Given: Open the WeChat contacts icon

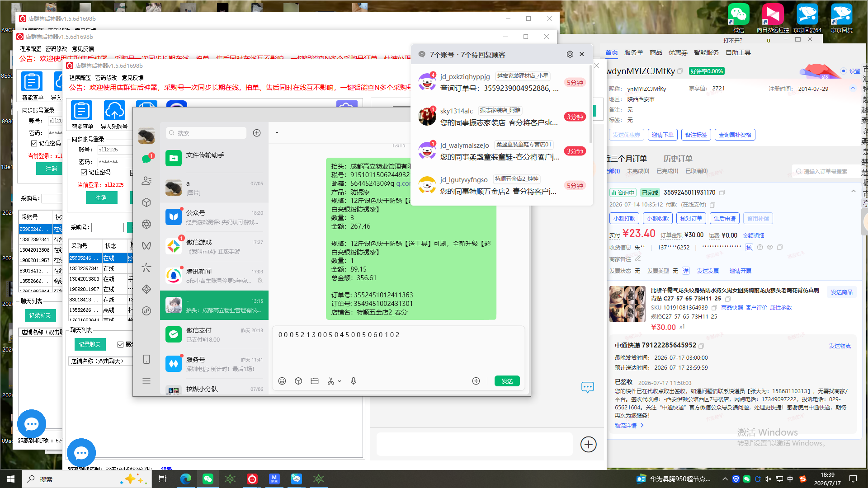Looking at the screenshot, I should pos(146,181).
